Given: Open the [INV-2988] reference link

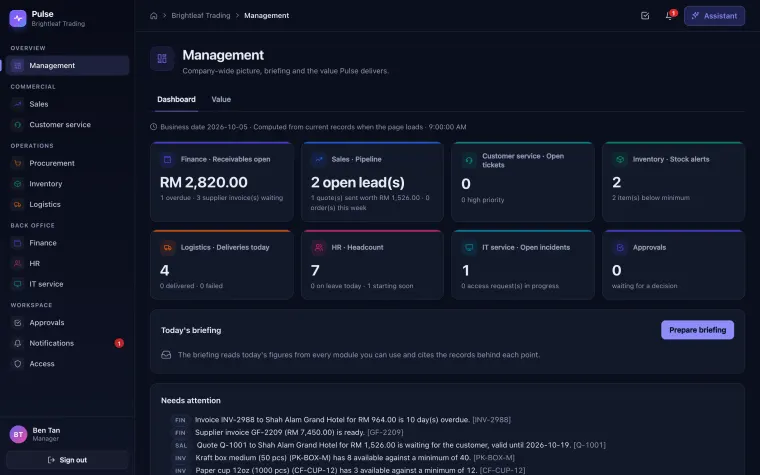Looking at the screenshot, I should click(491, 420).
